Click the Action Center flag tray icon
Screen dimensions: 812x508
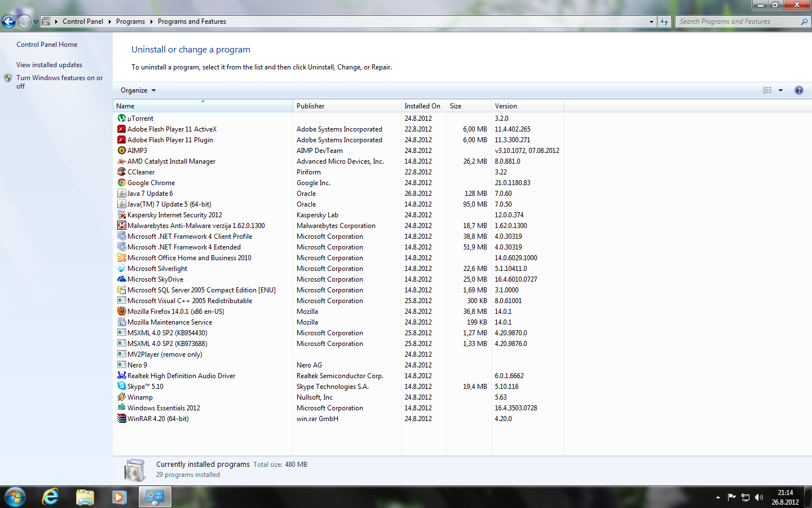pos(732,497)
